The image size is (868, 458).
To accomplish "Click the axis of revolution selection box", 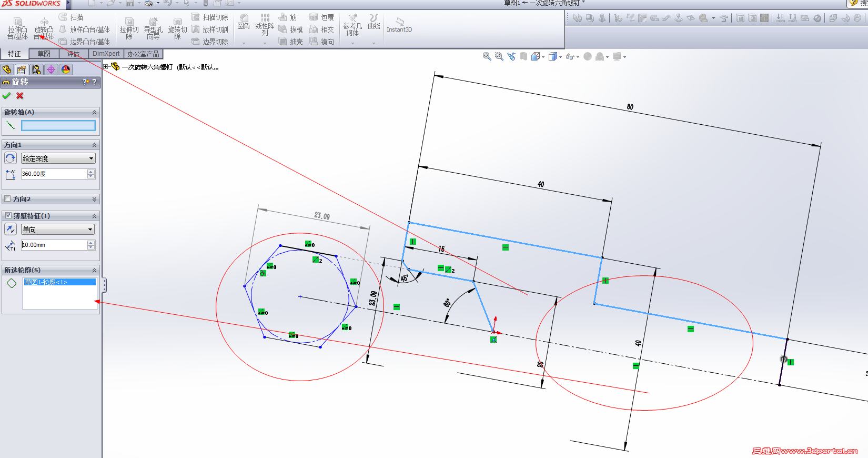I will click(x=58, y=126).
